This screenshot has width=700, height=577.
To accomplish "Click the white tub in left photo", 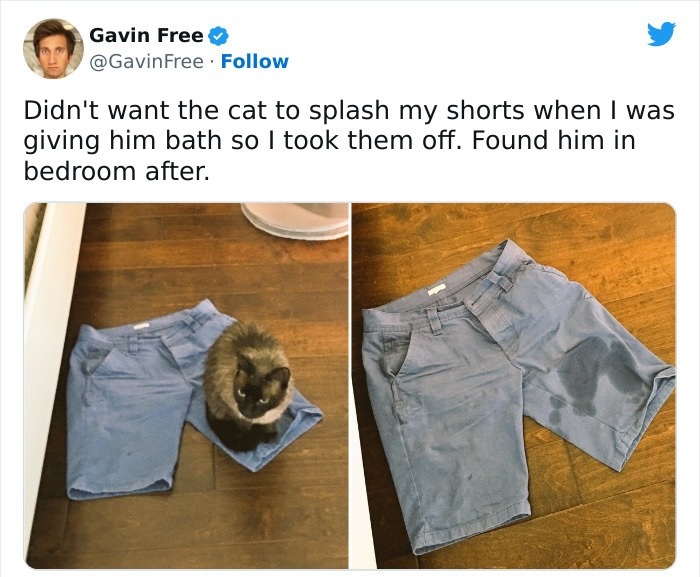I will click(295, 219).
